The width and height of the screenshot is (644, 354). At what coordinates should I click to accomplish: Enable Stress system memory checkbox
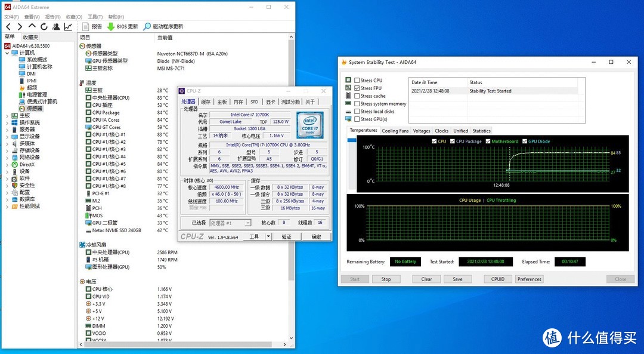[357, 104]
